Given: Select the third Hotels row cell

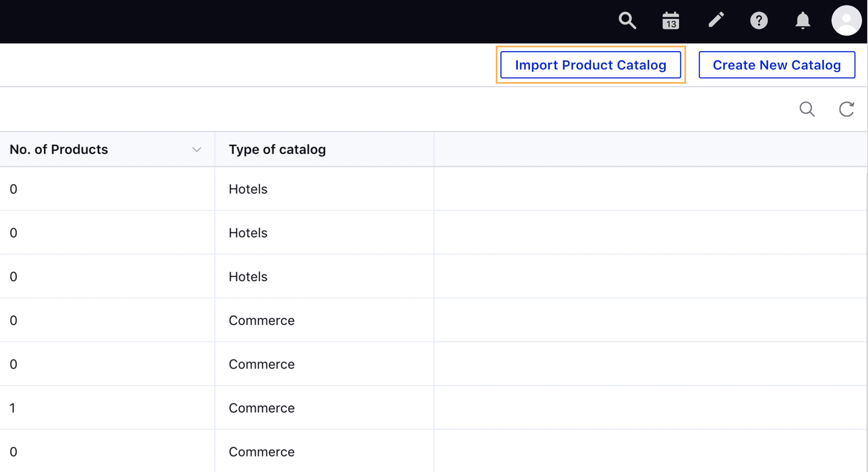Looking at the screenshot, I should [324, 277].
